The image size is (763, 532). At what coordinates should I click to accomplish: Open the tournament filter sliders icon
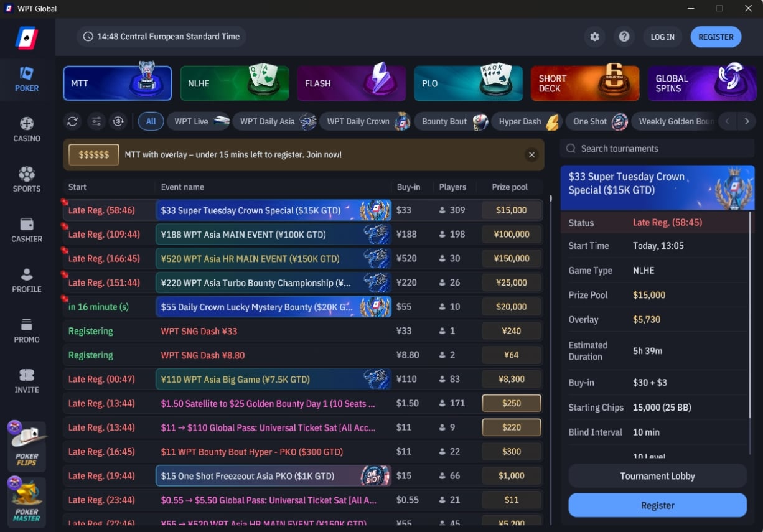96,121
